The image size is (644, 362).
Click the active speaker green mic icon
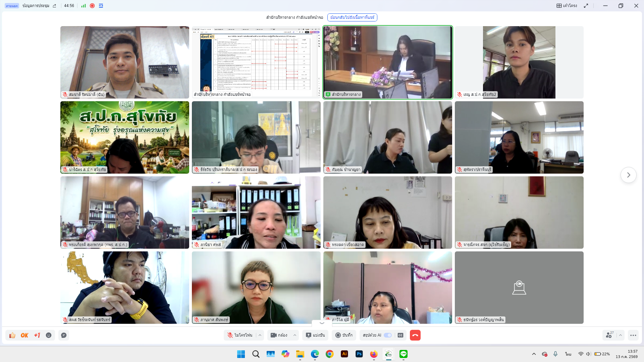pyautogui.click(x=328, y=95)
